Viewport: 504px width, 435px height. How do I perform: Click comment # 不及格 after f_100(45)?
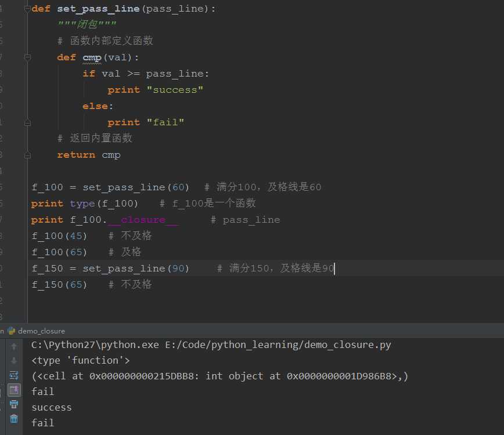coord(130,235)
